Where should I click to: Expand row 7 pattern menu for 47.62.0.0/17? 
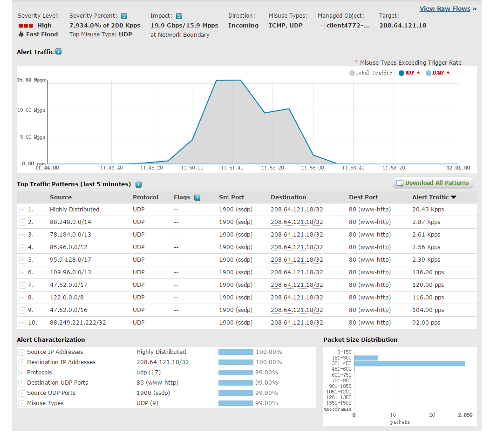click(22, 285)
